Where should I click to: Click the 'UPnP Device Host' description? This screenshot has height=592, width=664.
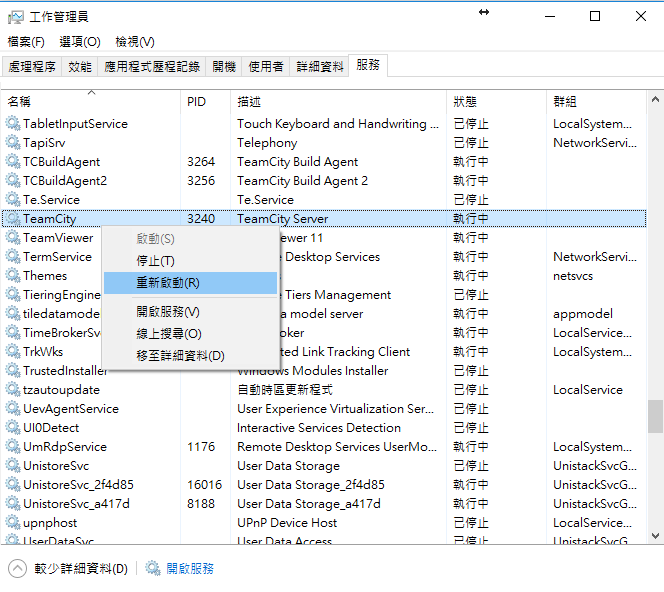(x=287, y=523)
